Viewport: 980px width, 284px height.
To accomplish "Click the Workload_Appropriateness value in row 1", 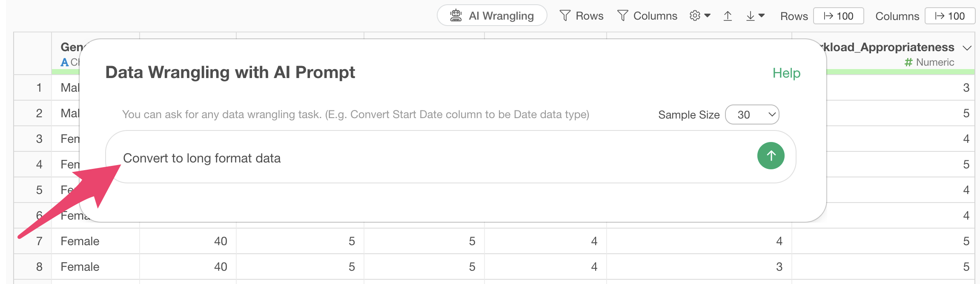I will click(966, 88).
